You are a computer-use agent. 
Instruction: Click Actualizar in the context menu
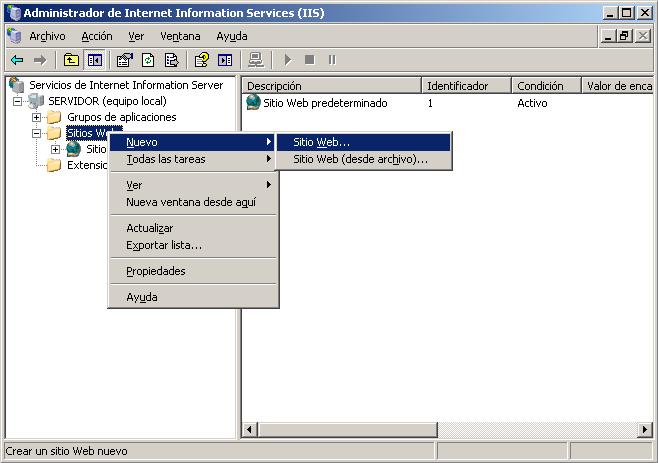149,228
